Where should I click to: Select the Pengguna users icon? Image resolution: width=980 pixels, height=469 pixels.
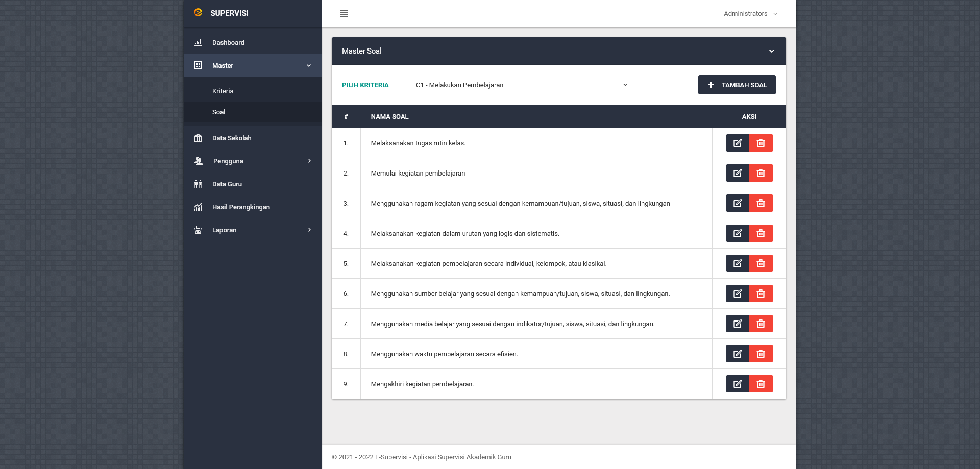coord(198,161)
